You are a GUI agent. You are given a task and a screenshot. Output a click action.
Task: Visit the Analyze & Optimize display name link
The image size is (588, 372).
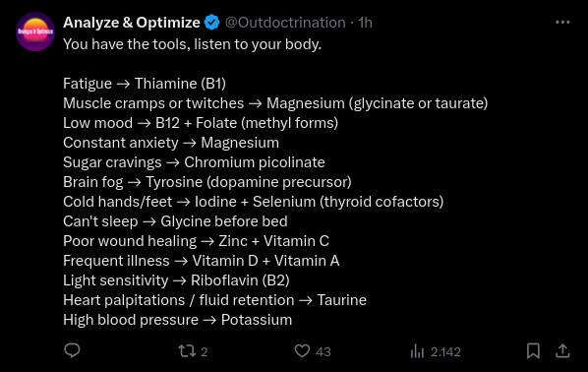(132, 23)
